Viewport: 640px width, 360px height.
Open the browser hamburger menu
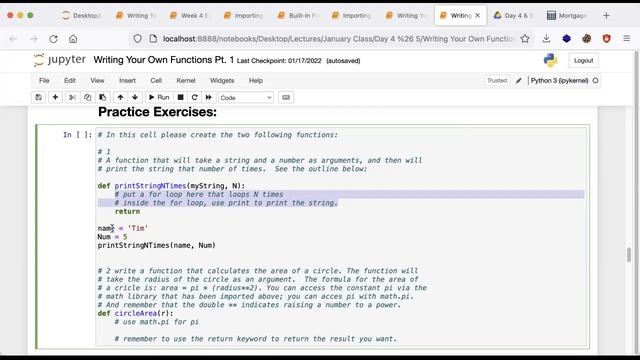627,39
